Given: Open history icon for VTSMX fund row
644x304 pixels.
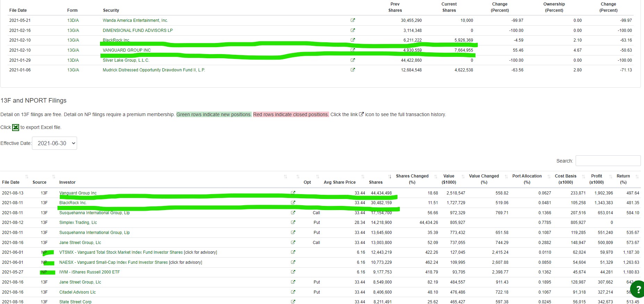Looking at the screenshot, I should (x=293, y=252).
